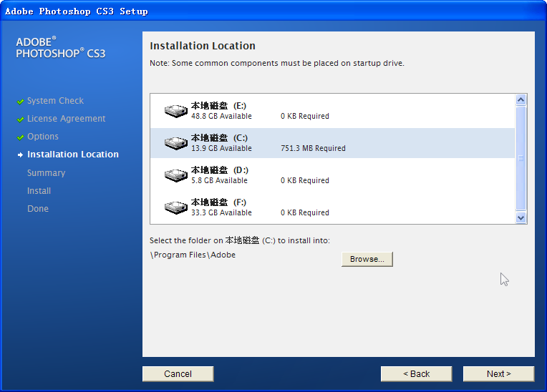Click the startup drive note text
547x392 pixels.
click(277, 63)
